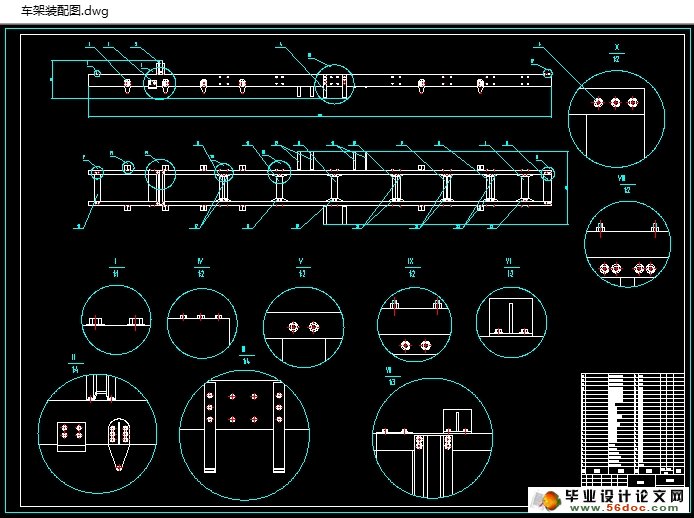The width and height of the screenshot is (694, 518).
Task: Select detail view circle labeled X
Action: coord(616,119)
